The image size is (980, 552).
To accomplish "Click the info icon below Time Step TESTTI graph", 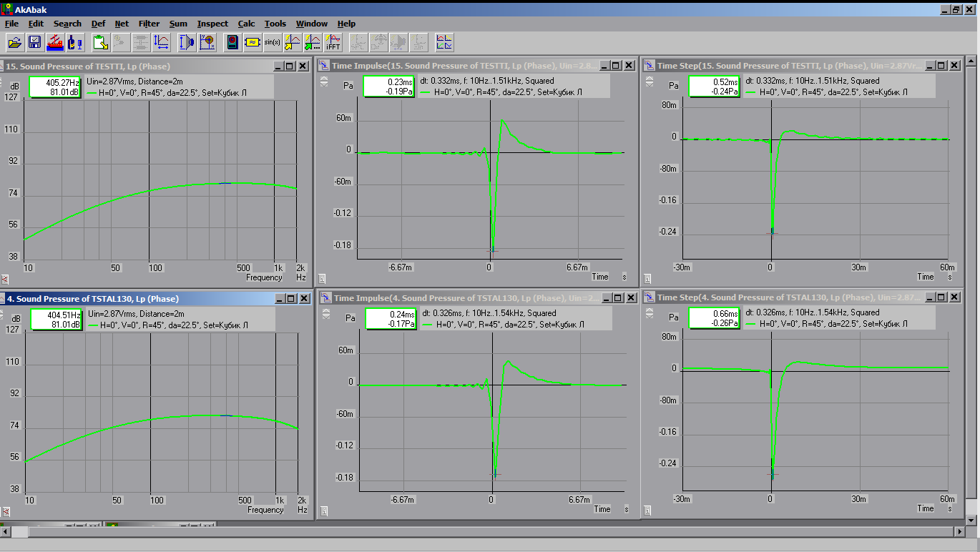I will [x=647, y=280].
